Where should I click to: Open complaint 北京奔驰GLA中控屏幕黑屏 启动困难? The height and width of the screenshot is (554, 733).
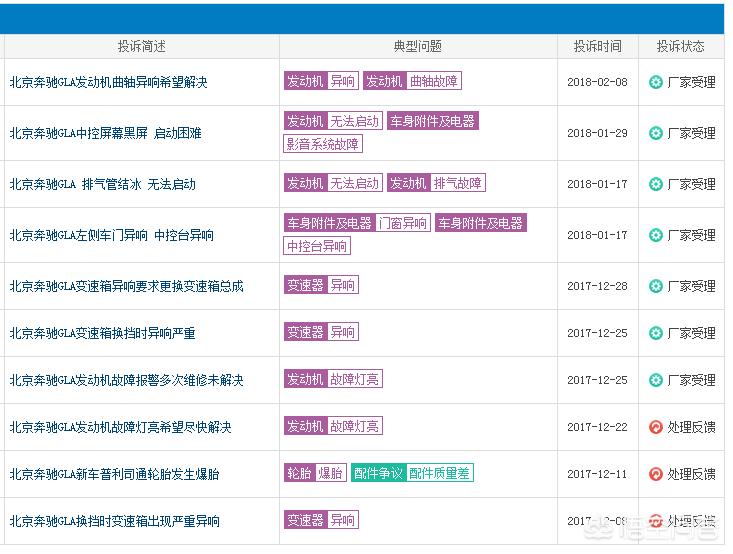tap(106, 133)
